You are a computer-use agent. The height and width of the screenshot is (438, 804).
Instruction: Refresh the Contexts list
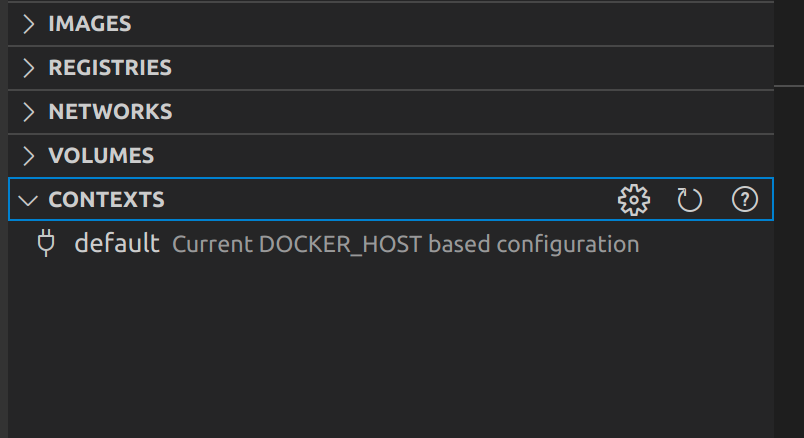[x=690, y=200]
